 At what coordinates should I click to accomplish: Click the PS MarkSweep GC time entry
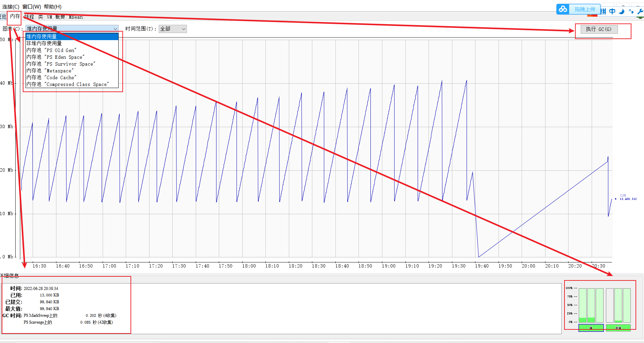coord(70,315)
